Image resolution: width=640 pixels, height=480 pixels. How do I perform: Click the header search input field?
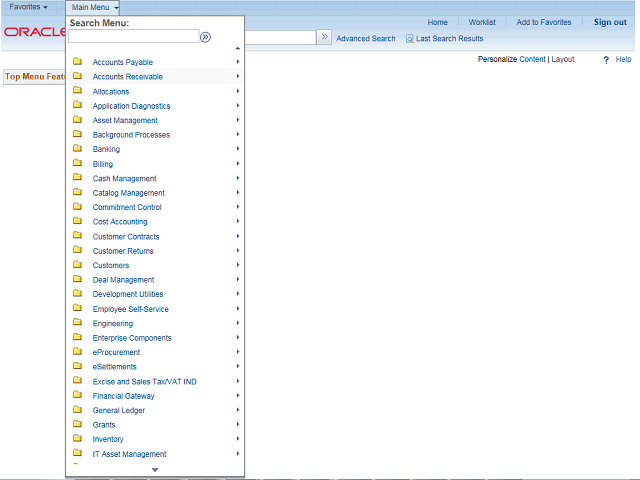tap(280, 37)
